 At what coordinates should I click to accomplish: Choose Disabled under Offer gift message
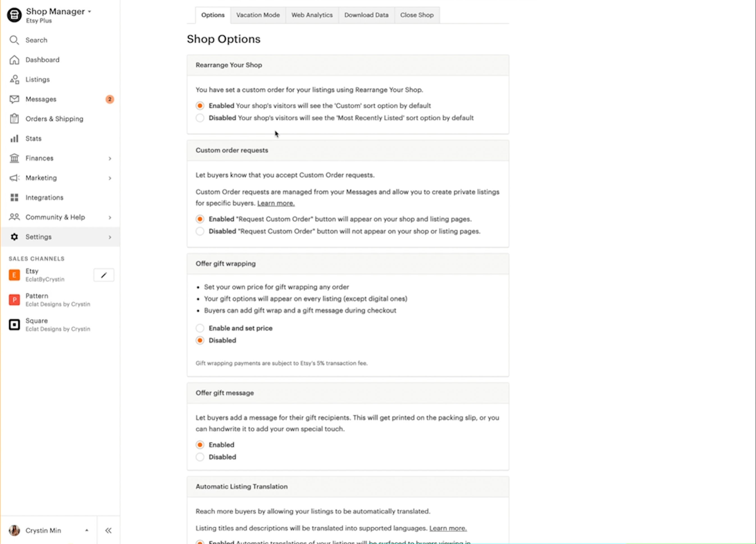200,457
